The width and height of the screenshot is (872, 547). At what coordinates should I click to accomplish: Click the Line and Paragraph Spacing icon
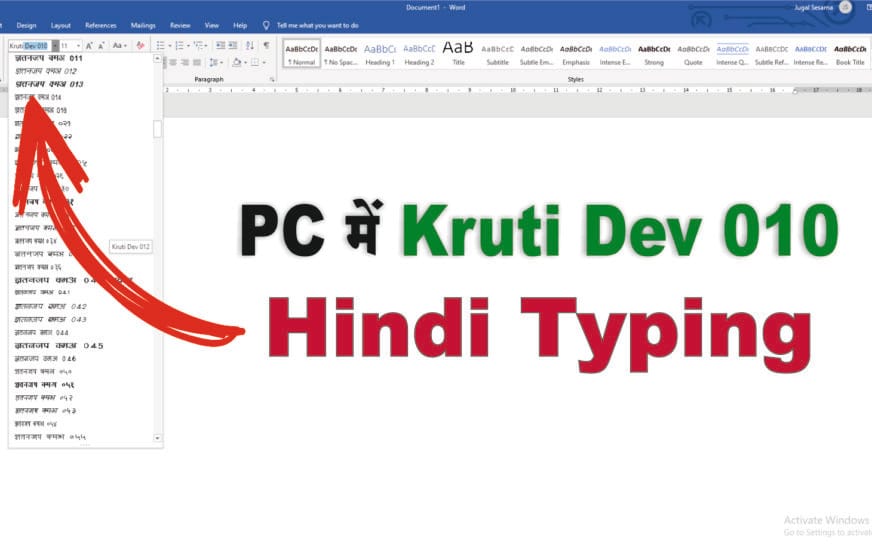click(214, 62)
